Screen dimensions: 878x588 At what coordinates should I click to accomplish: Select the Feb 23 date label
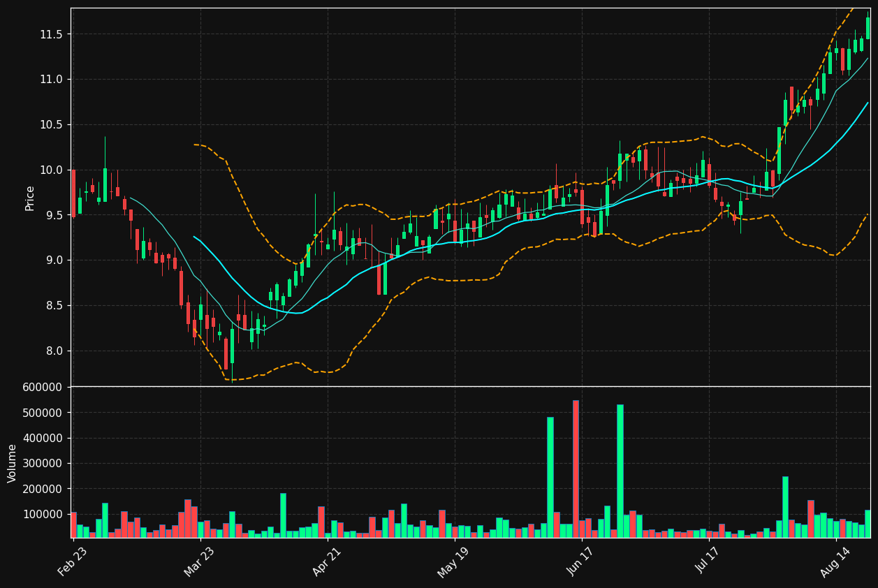pyautogui.click(x=73, y=561)
